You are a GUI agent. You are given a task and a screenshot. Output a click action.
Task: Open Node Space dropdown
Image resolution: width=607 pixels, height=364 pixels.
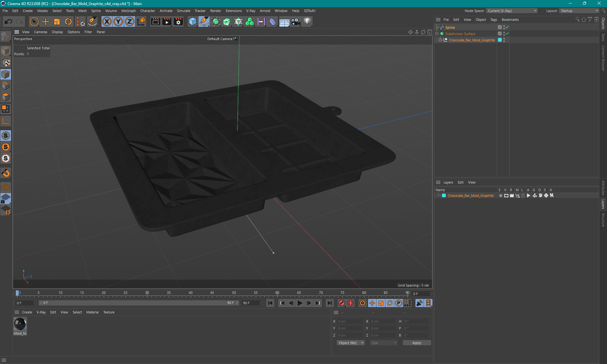pyautogui.click(x=512, y=11)
